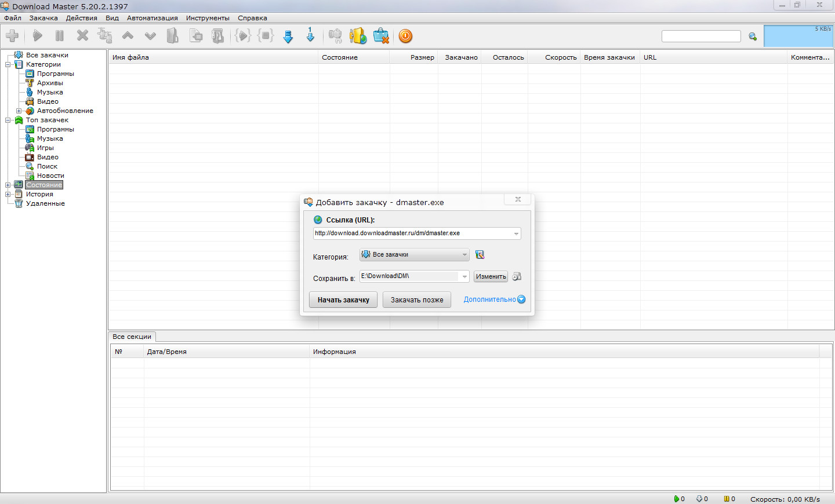This screenshot has height=504, width=835.
Task: Select Видео under Категории
Action: (48, 101)
